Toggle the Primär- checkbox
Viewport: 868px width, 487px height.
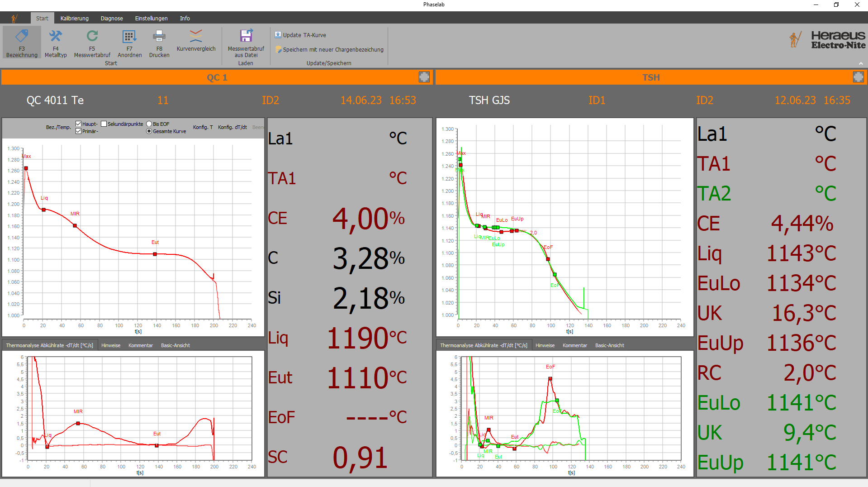coord(79,131)
